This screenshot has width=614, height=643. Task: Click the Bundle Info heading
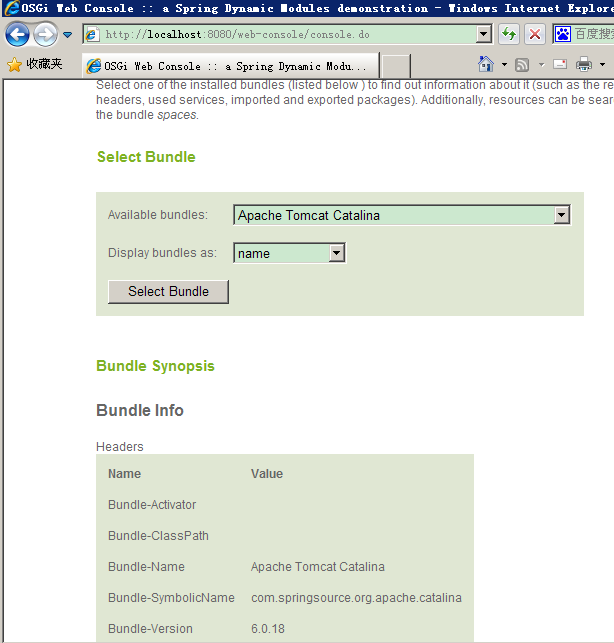[x=140, y=410]
